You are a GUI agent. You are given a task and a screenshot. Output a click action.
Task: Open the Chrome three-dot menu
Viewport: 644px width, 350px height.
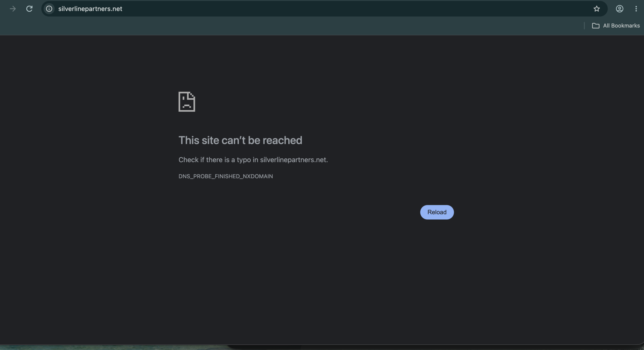click(636, 9)
